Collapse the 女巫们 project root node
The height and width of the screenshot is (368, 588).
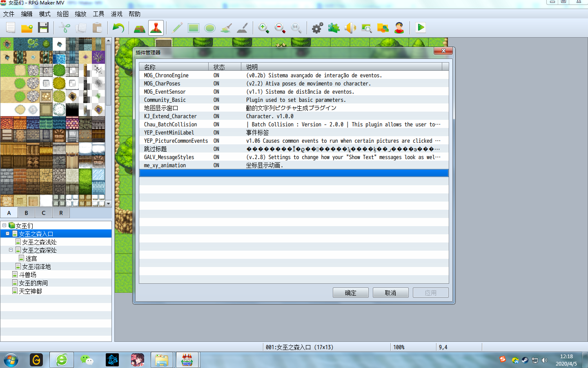click(x=4, y=225)
